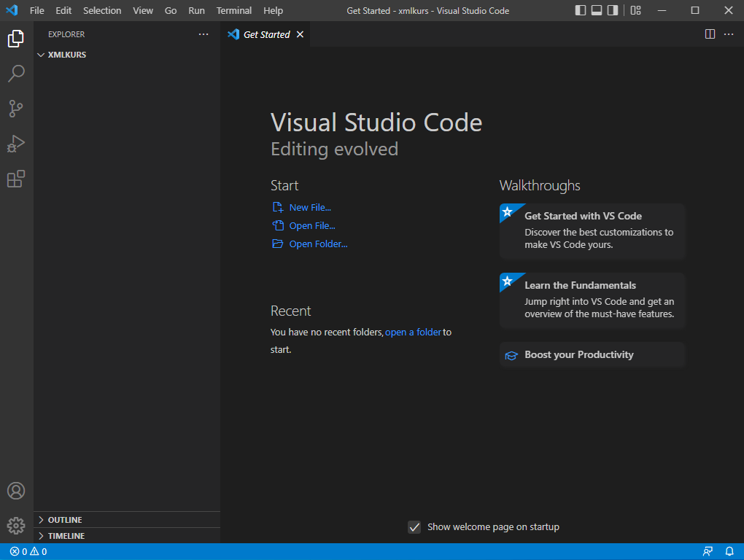This screenshot has width=744, height=560.
Task: Click the errors and warnings status indicator
Action: click(28, 551)
